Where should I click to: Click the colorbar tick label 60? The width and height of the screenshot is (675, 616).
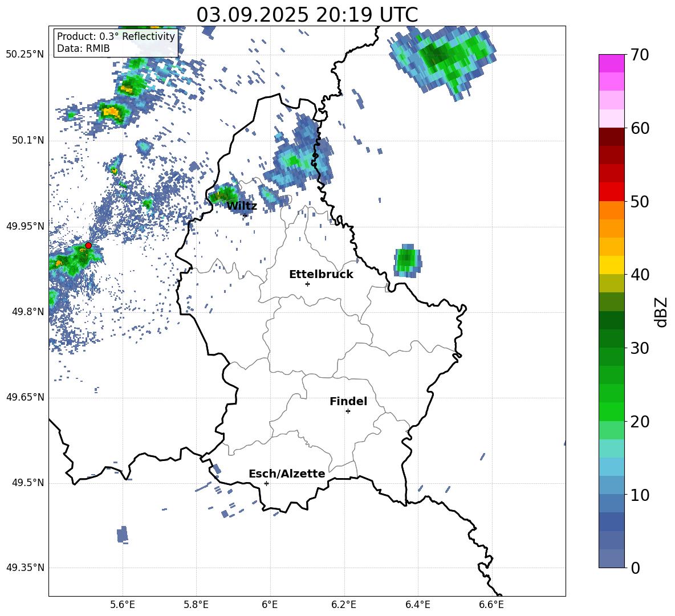[640, 128]
